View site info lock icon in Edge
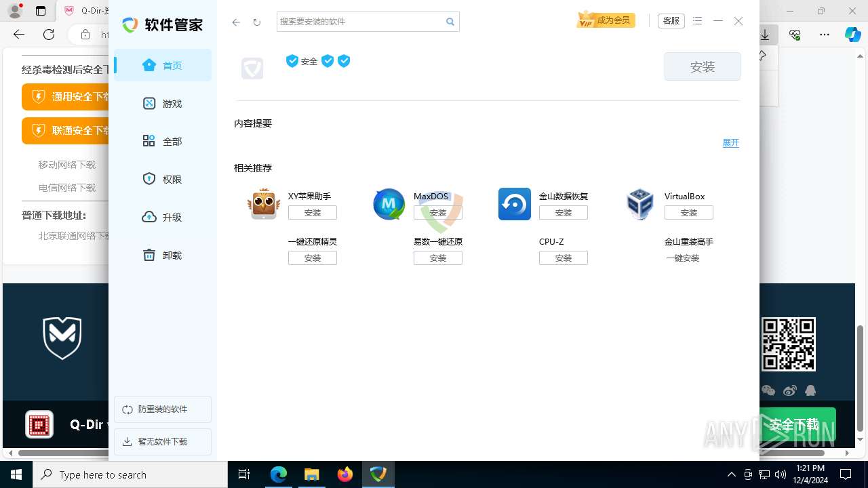This screenshot has height=488, width=868. pos(85,35)
